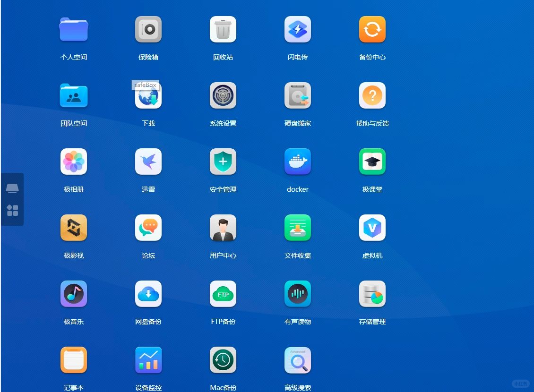Open the FTP备份 backup app
The width and height of the screenshot is (534, 392).
click(223, 294)
